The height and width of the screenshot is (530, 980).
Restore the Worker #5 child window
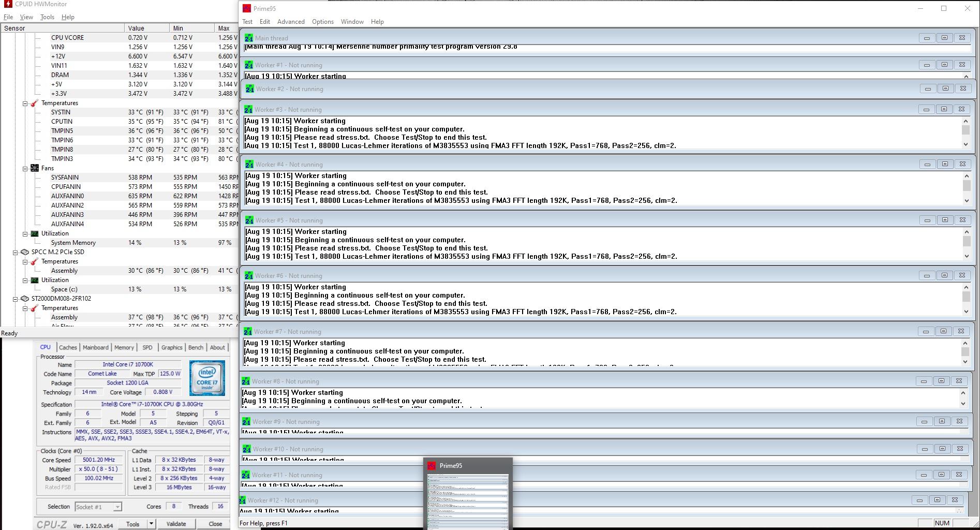(945, 220)
